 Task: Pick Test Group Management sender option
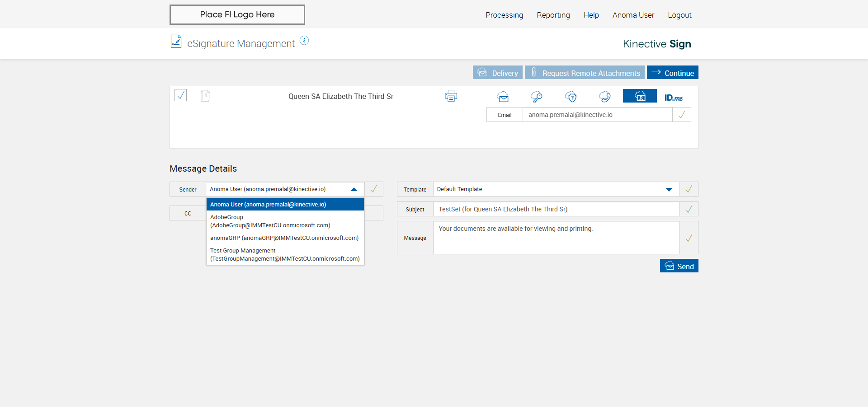[285, 254]
